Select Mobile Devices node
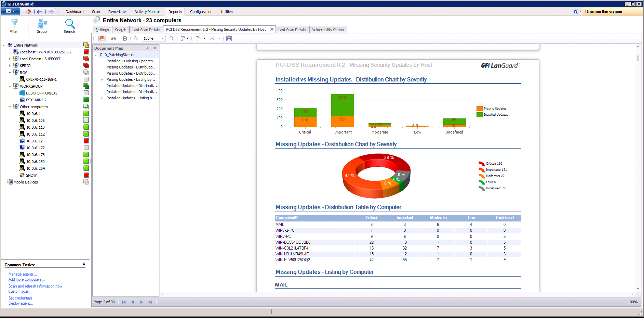 click(26, 182)
